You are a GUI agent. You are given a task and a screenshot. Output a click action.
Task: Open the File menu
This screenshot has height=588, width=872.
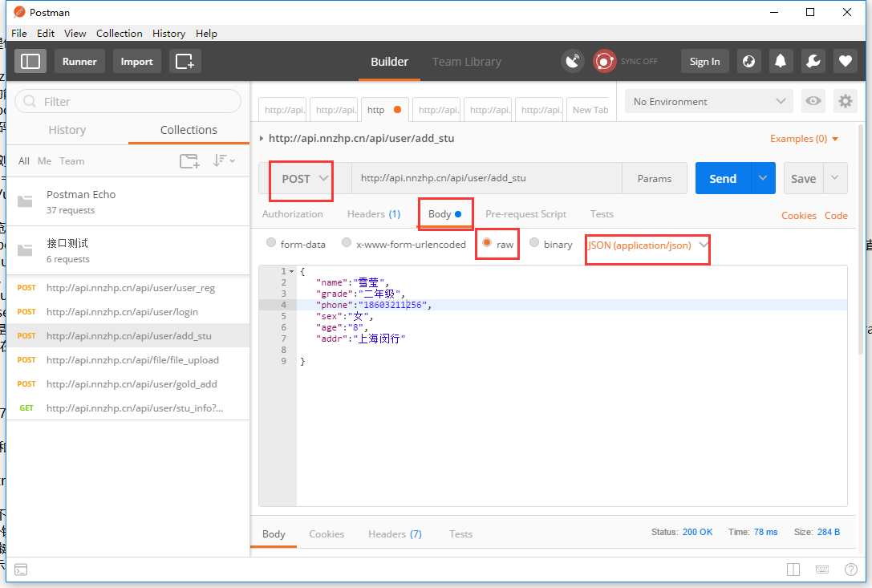click(x=19, y=34)
